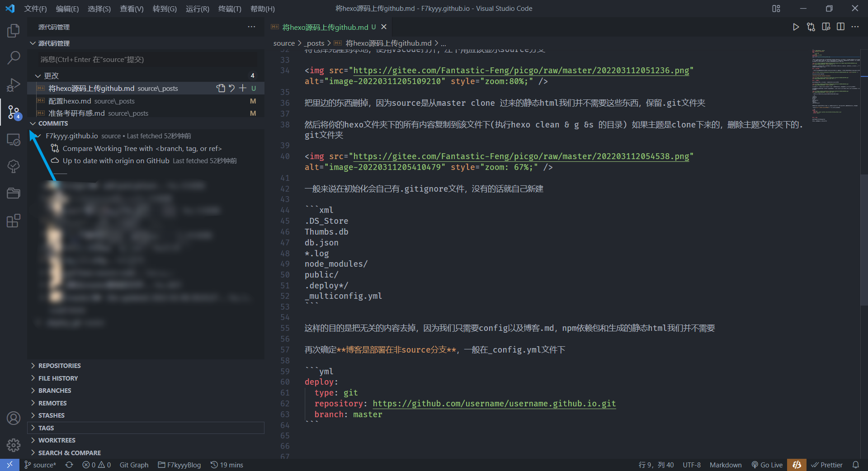The image size is (868, 471).
Task: Click the Open File icon for 将hexo源码上传github.md
Action: click(221, 88)
